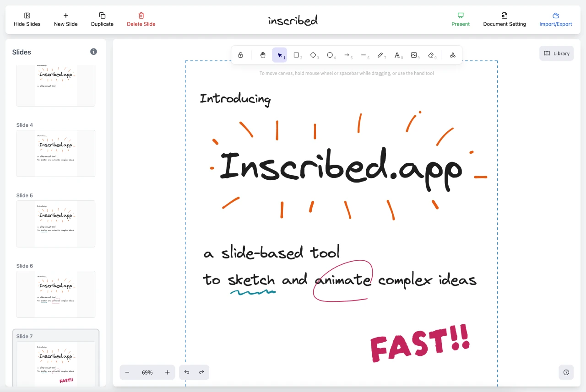This screenshot has width=586, height=392.
Task: Toggle the Library sidebar
Action: [556, 54]
